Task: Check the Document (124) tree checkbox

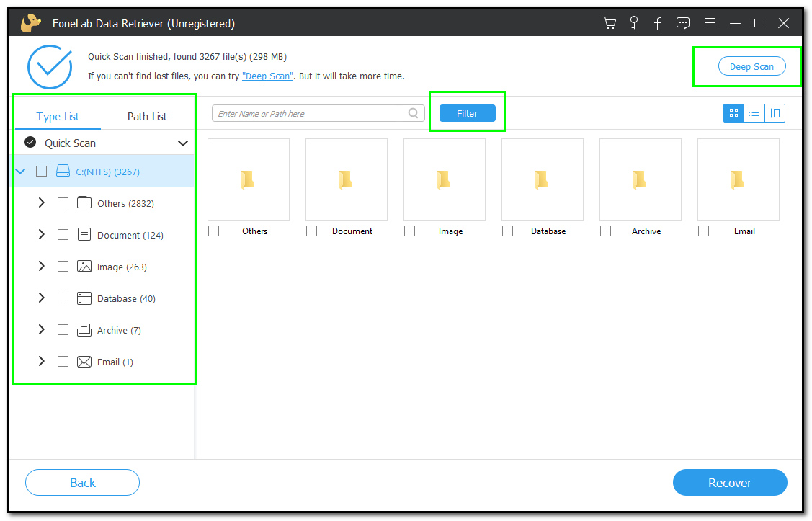Action: [63, 235]
